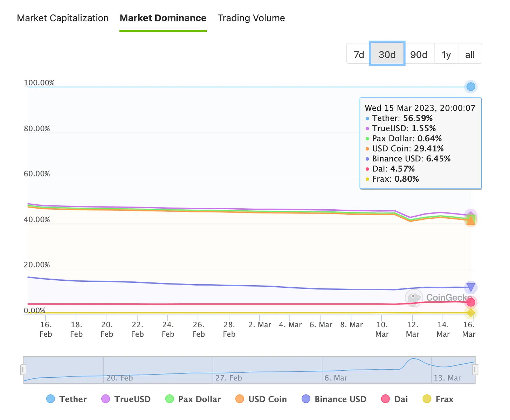The height and width of the screenshot is (420, 510).
Task: Click the '22. Feb' x-axis label
Action: point(138,329)
